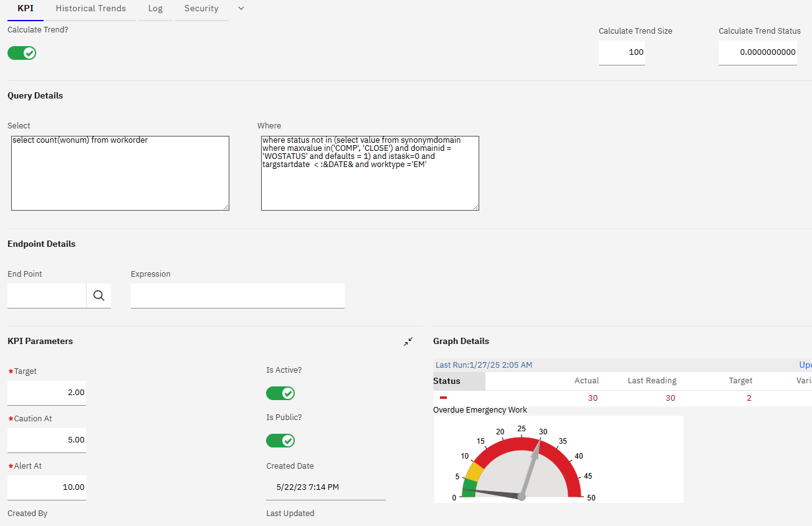Viewport: 812px width, 526px height.
Task: Click the blue Update link
Action: (805, 365)
